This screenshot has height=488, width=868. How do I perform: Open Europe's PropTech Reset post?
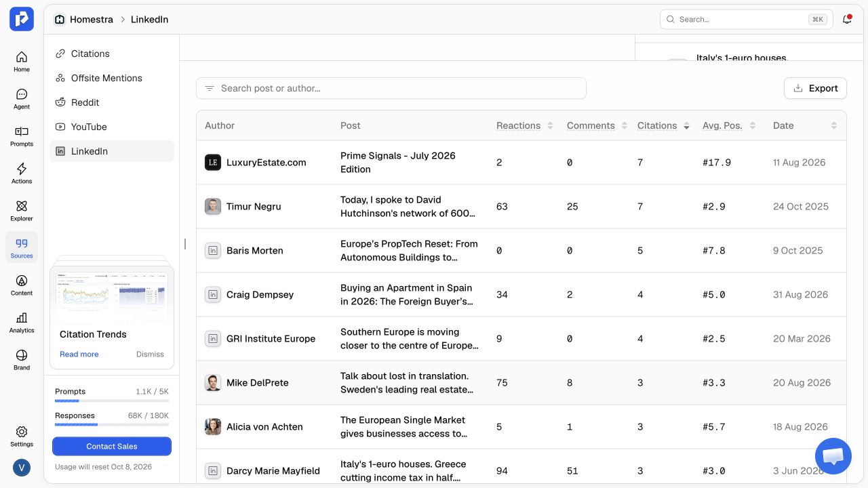[409, 251]
